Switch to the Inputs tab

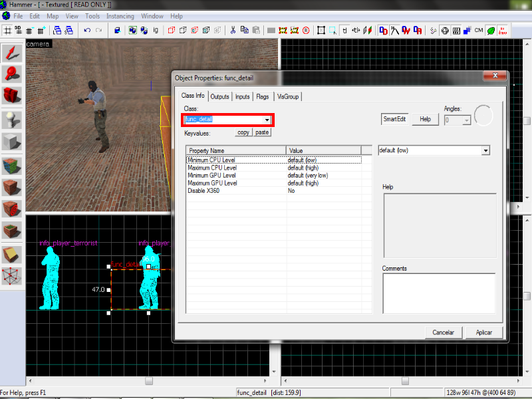242,96
